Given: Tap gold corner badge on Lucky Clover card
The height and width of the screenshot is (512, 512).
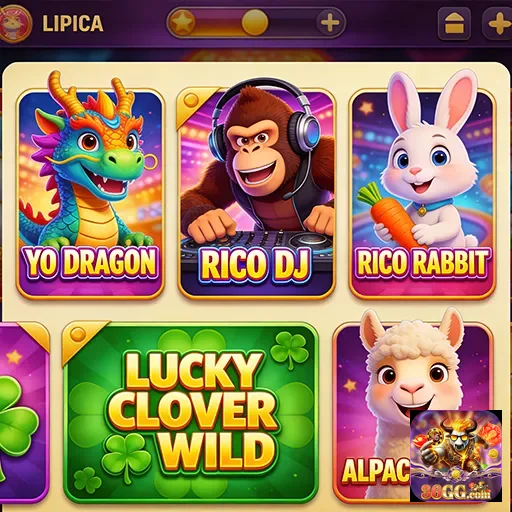Looking at the screenshot, I should [80, 337].
